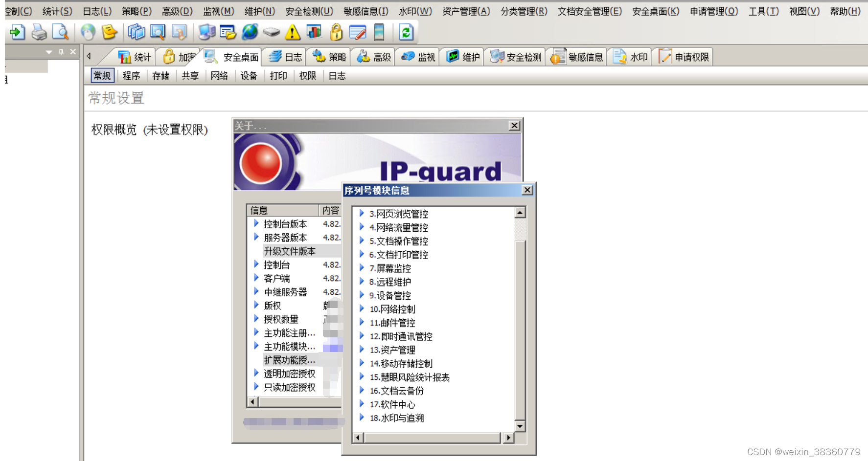Click the globe network toolbar icon
868x461 pixels.
pos(250,32)
